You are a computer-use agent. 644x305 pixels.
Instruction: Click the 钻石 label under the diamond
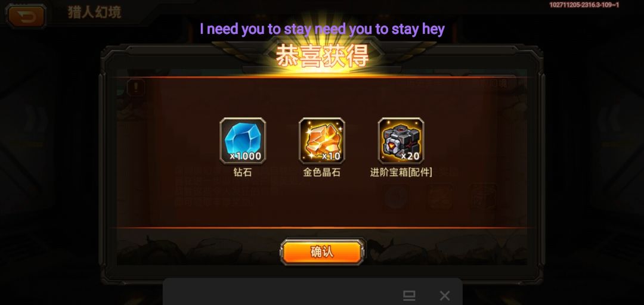pyautogui.click(x=242, y=172)
